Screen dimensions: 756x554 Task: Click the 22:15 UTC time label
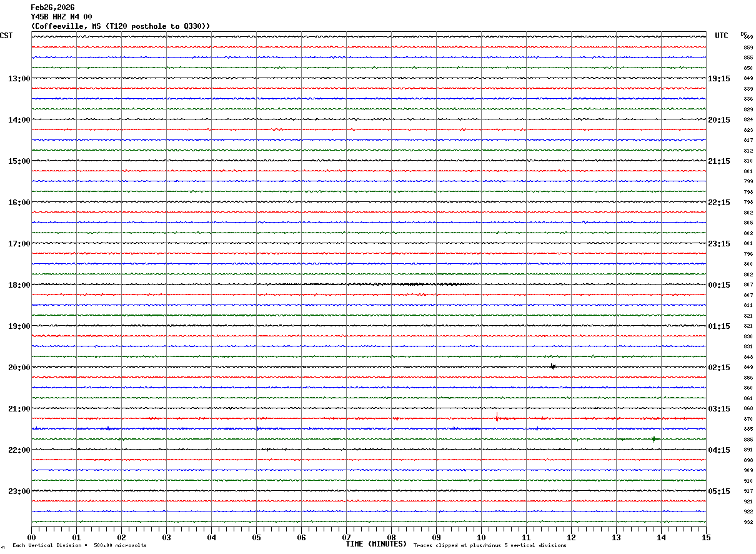click(719, 203)
